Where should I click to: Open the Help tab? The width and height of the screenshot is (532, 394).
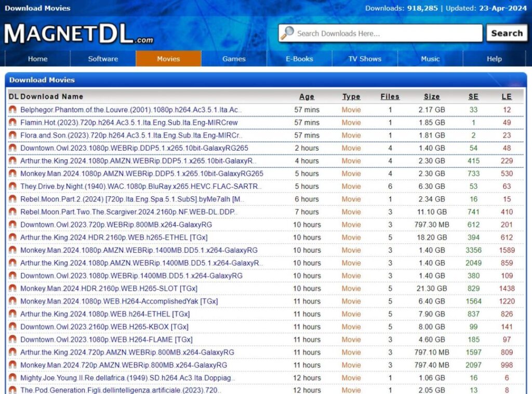click(x=495, y=59)
